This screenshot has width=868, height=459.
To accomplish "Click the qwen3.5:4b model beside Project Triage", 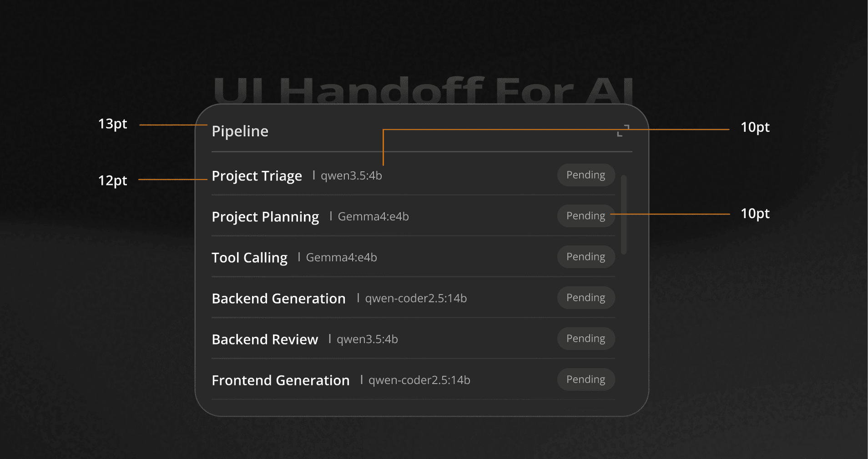I will point(351,176).
